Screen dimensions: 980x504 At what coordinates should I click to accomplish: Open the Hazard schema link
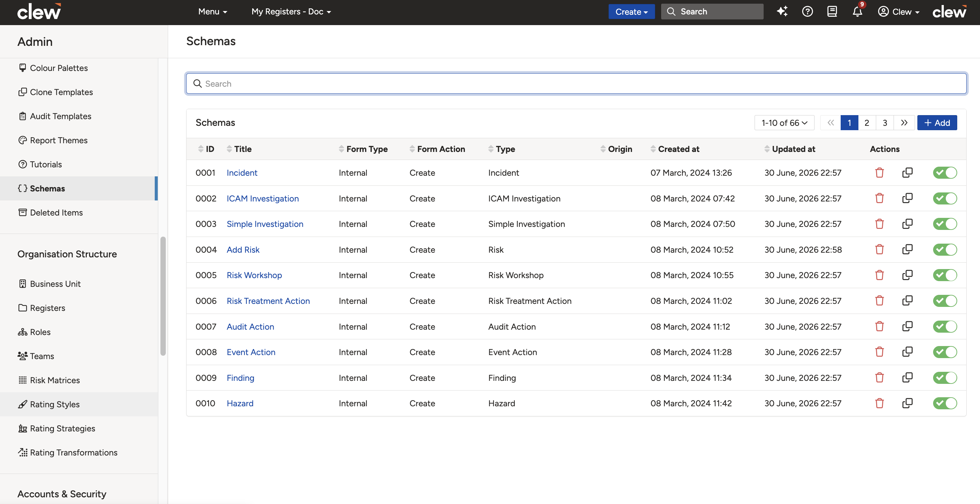240,403
